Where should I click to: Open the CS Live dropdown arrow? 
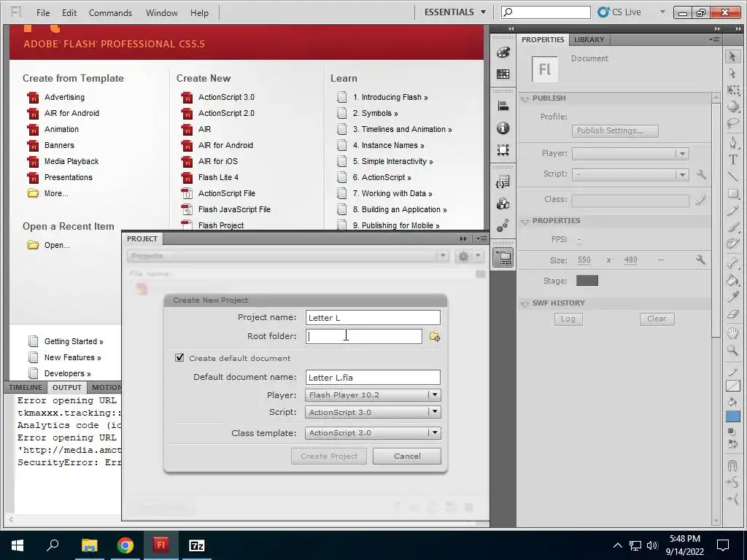click(662, 12)
